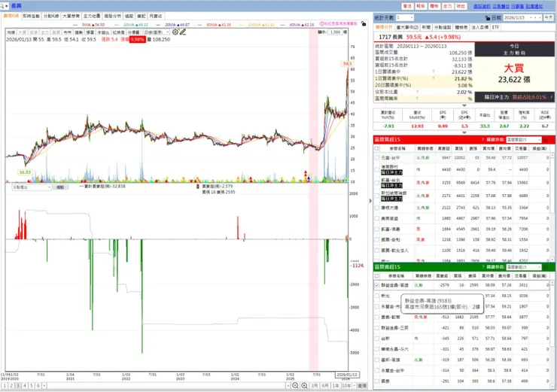Click the pink info circle icon above chart
Viewport: 557px width, 392px height.
coord(321,23)
